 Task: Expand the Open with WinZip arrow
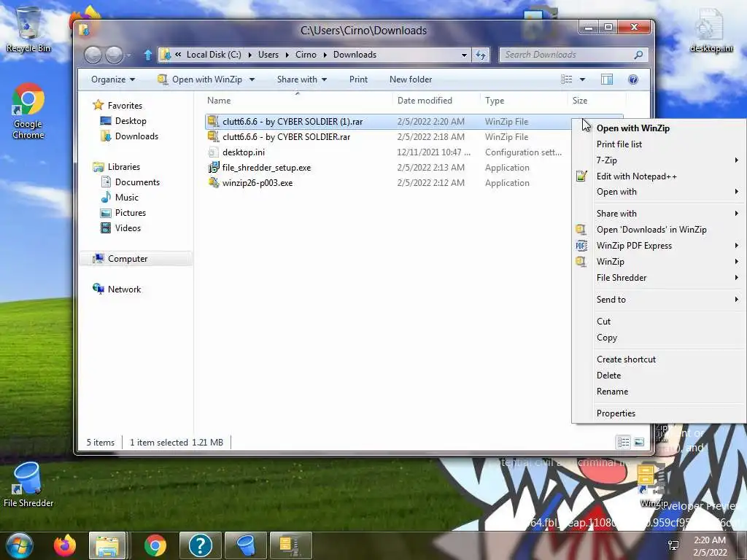click(252, 79)
